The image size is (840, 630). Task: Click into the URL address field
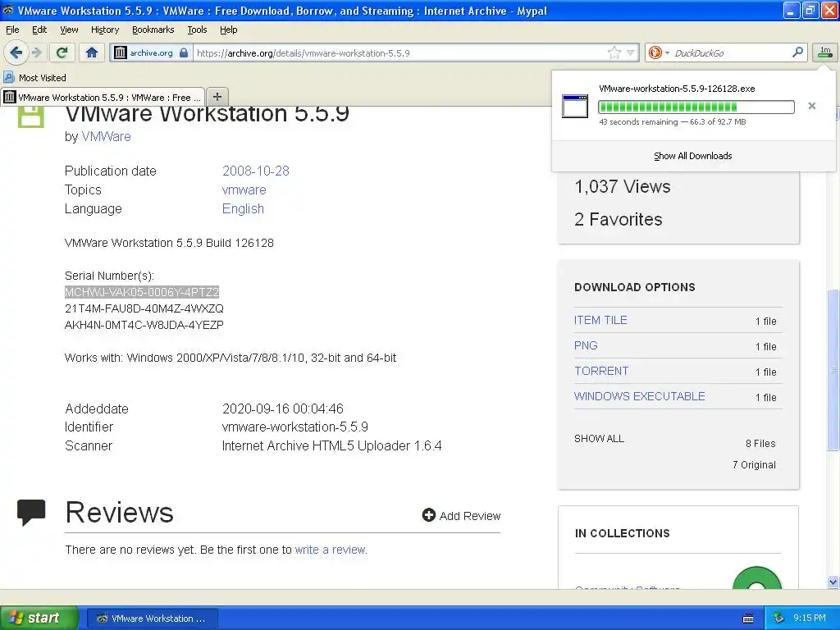[x=399, y=53]
